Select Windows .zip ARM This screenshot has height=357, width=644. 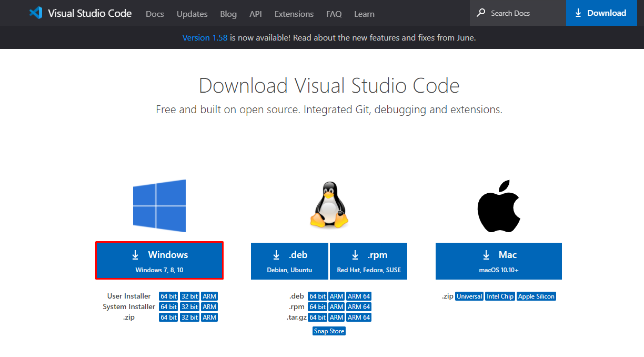click(209, 318)
